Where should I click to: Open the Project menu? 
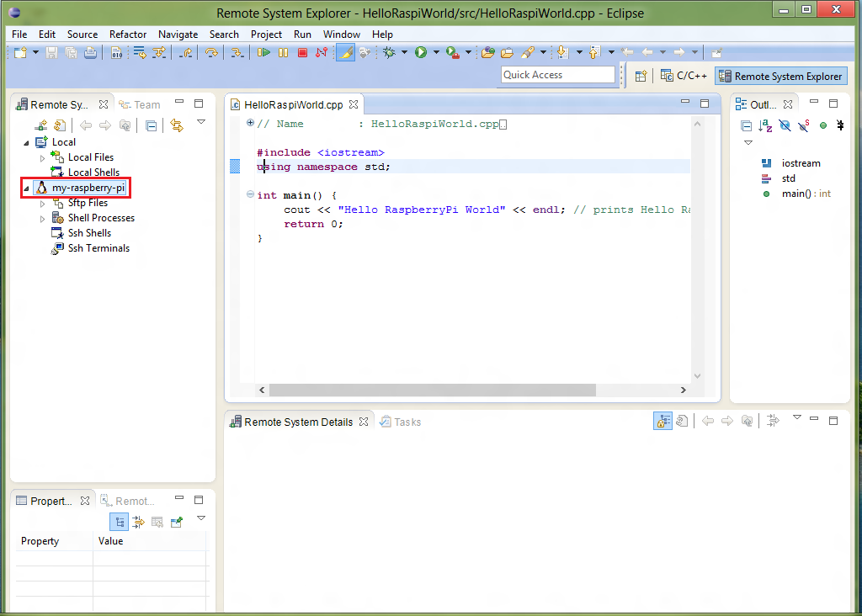tap(266, 34)
